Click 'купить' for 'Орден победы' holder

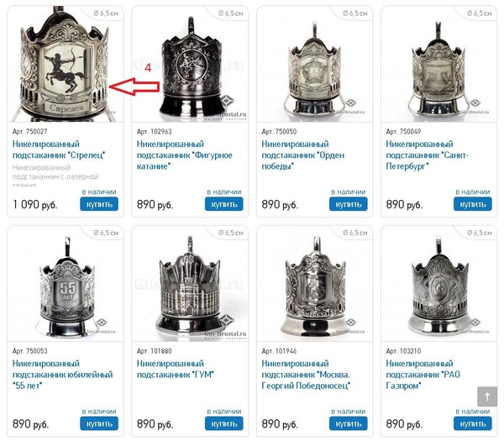(348, 204)
